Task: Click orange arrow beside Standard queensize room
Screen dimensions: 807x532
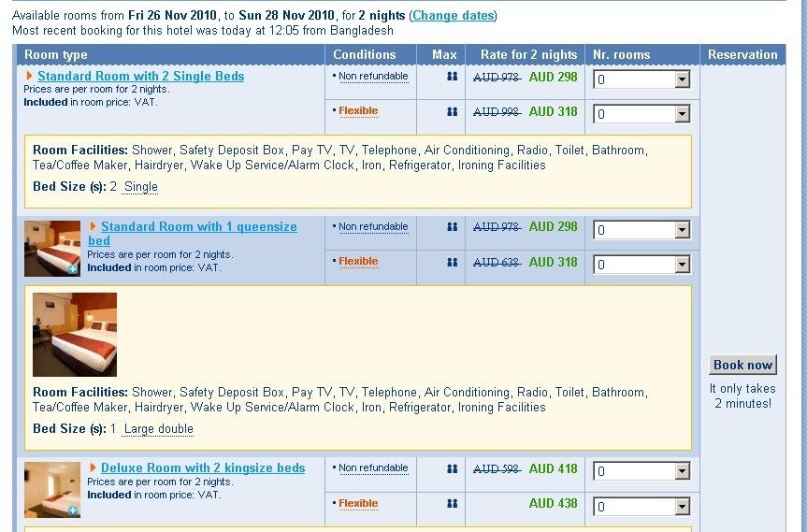Action: (94, 226)
